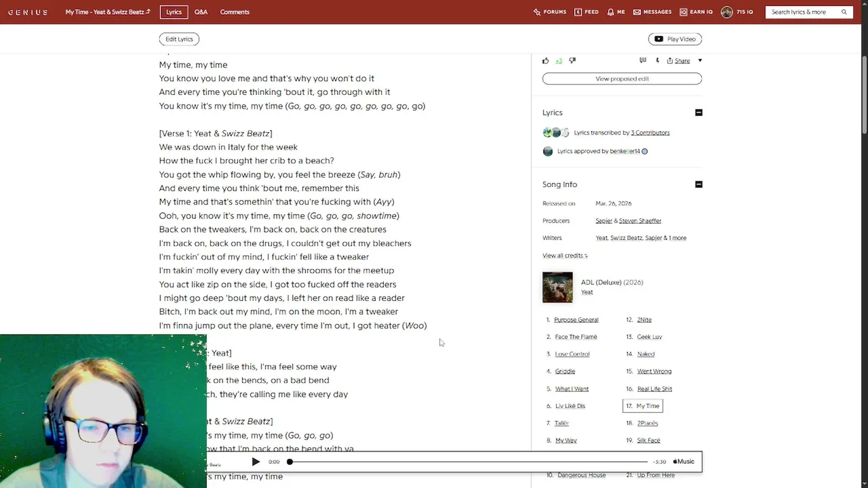Collapse the Lyrics section

(698, 113)
